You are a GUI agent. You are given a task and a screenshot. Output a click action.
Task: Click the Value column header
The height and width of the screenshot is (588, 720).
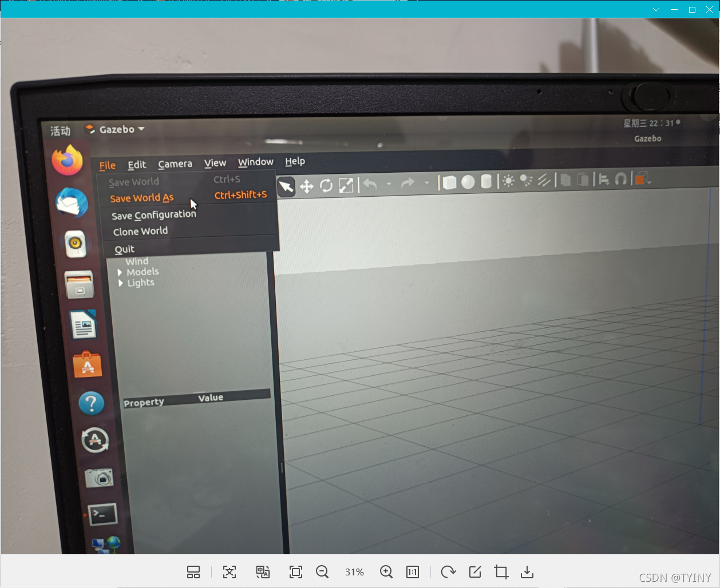click(x=211, y=398)
